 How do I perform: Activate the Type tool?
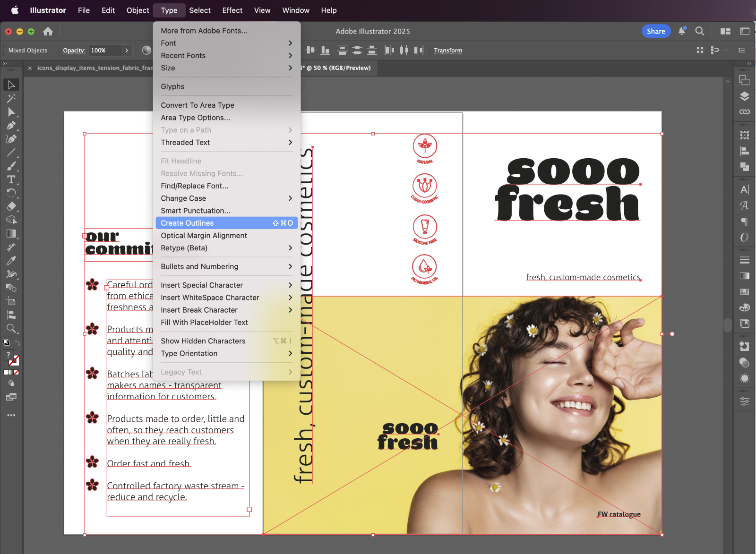pyautogui.click(x=11, y=179)
